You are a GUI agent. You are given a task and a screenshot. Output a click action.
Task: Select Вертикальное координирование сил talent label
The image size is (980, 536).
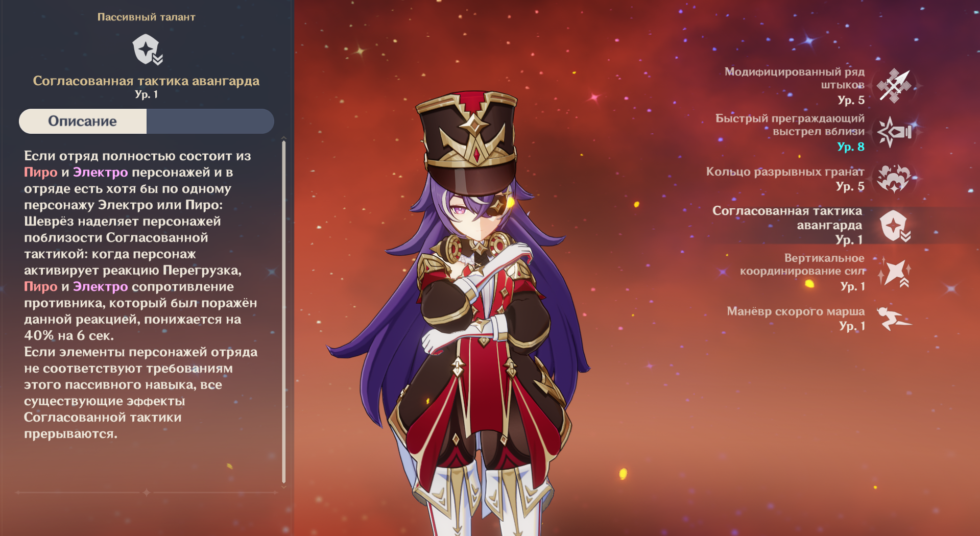tap(802, 264)
